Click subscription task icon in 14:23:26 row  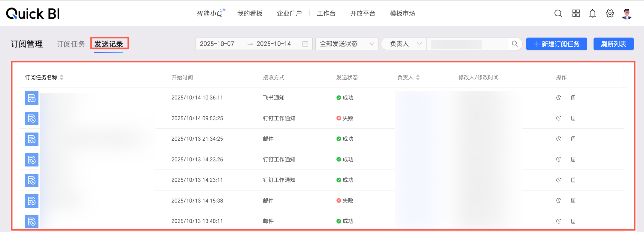click(x=32, y=160)
